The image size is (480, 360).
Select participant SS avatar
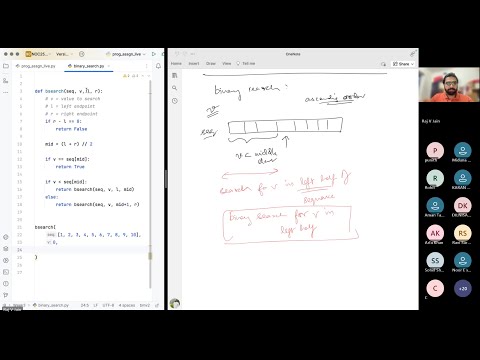point(435,261)
